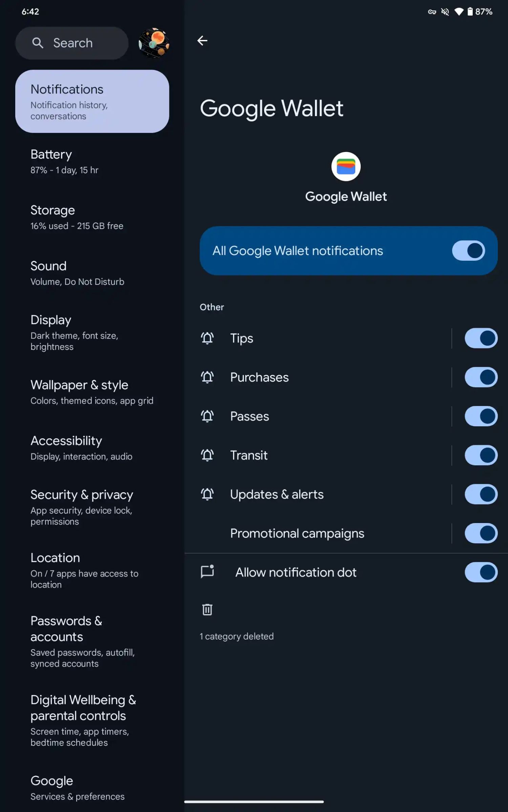Viewport: 508px width, 812px height.
Task: Tap the Search settings field
Action: [78, 43]
